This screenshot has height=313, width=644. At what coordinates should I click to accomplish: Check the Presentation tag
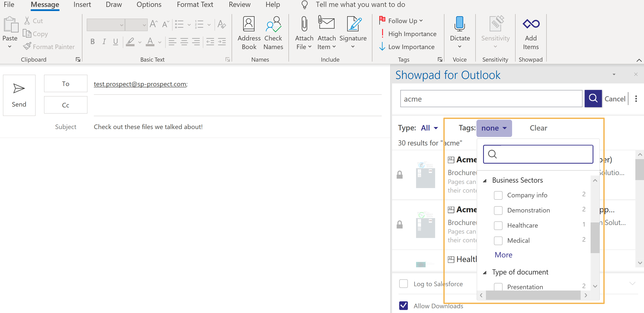pos(498,287)
